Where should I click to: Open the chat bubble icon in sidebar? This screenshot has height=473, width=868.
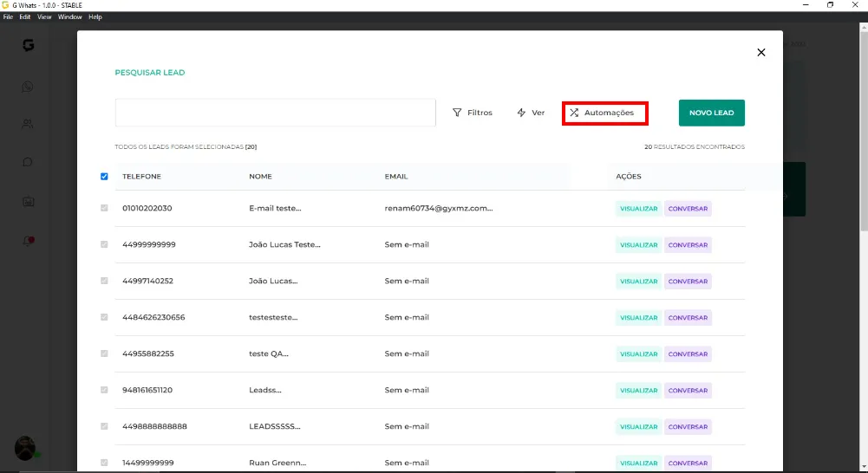click(x=28, y=162)
